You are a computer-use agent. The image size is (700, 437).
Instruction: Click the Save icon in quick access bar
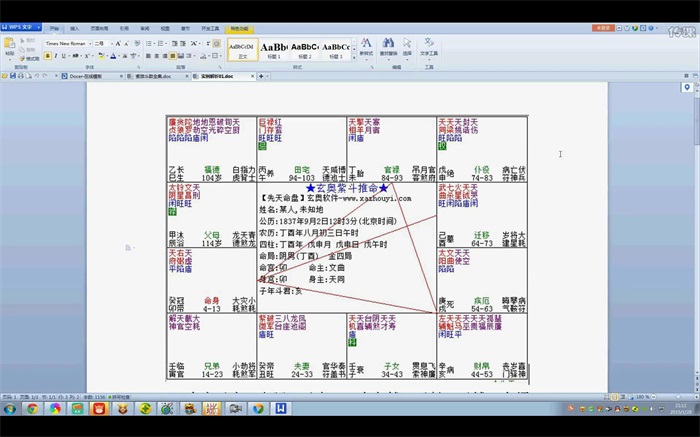click(x=12, y=76)
